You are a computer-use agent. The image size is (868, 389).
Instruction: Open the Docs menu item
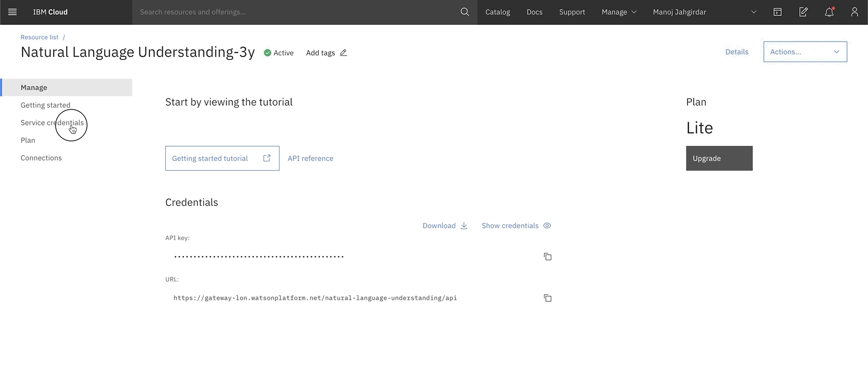[x=534, y=12]
